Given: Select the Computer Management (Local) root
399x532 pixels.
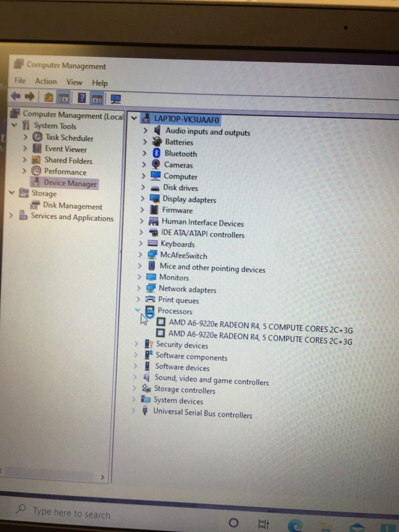Looking at the screenshot, I should (x=73, y=115).
